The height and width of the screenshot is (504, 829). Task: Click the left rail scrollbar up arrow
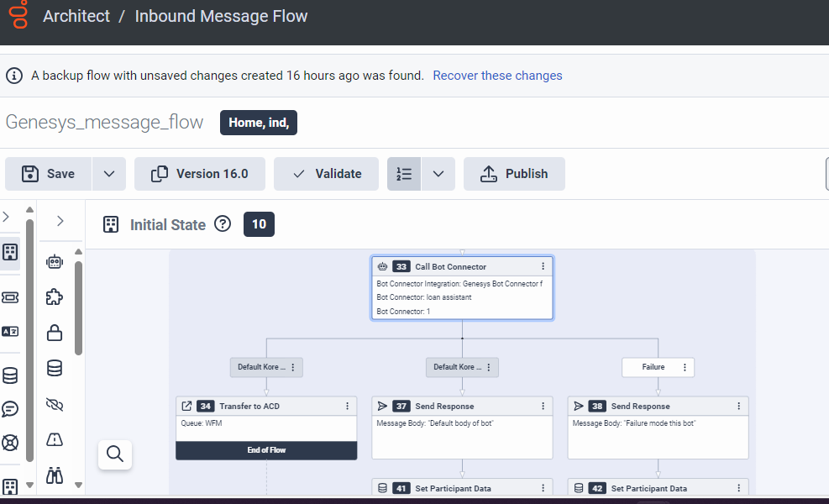(29, 210)
